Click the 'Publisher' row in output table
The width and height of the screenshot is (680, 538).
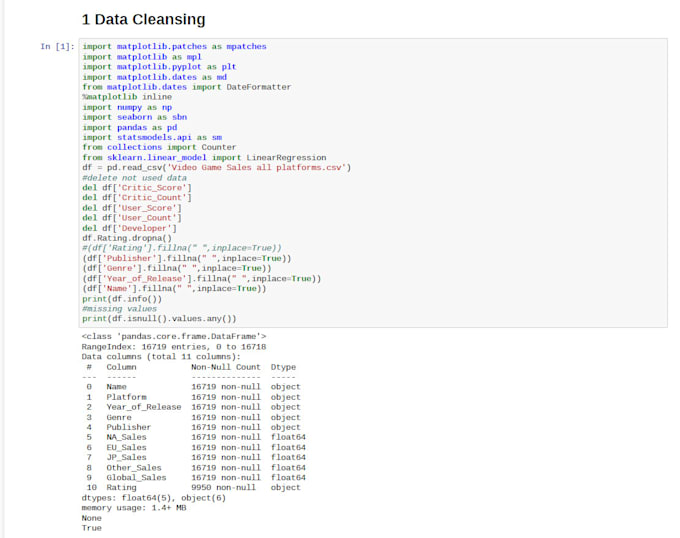pos(193,427)
